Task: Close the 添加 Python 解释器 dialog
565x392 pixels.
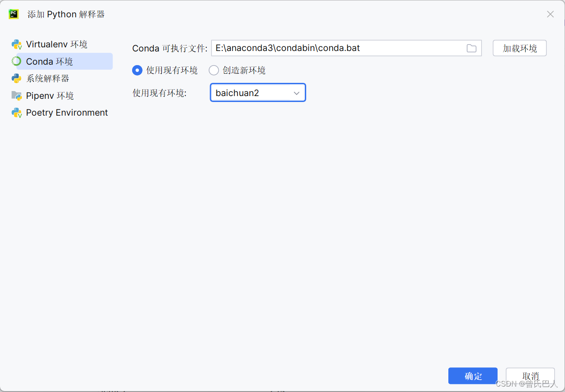Action: click(x=550, y=14)
